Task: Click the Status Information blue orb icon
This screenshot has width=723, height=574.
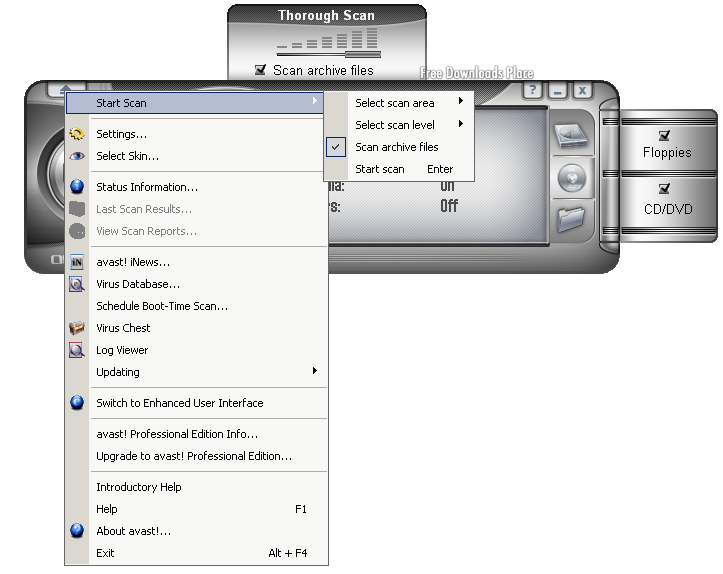Action: (x=77, y=187)
